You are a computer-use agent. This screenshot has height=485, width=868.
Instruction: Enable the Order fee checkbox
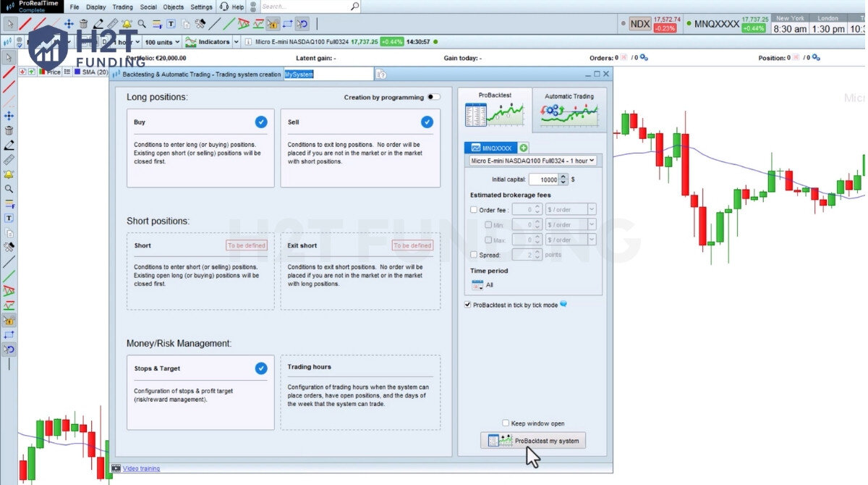[x=475, y=210]
